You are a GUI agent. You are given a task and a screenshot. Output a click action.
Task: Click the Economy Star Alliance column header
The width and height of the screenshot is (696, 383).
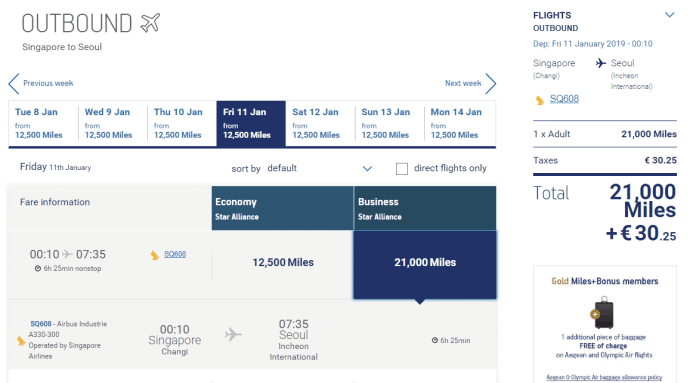click(282, 208)
